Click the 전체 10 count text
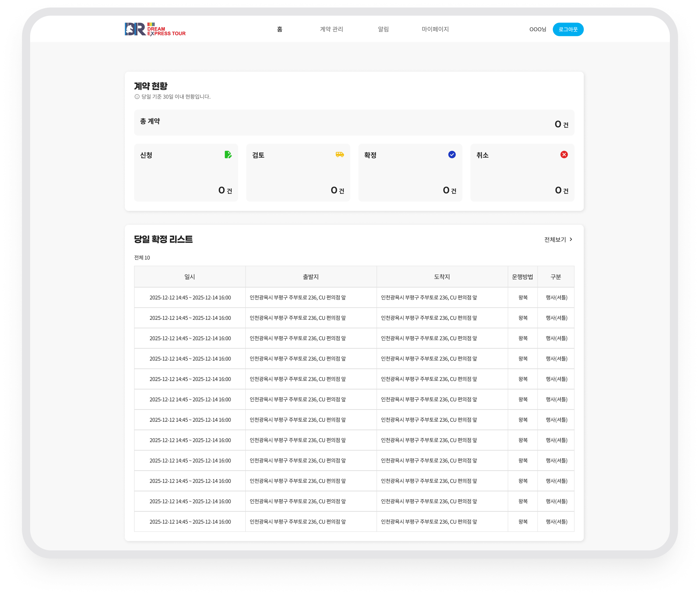 click(142, 258)
